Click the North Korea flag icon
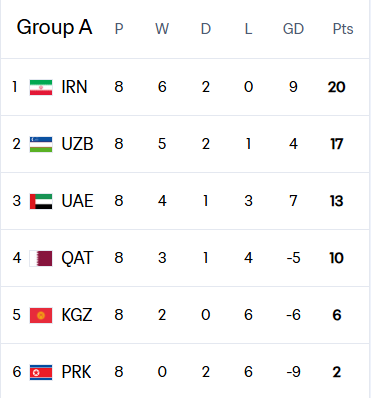The height and width of the screenshot is (398, 371). 41,372
